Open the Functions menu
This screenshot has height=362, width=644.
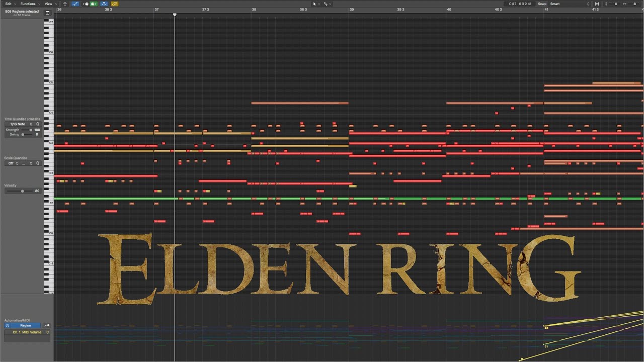[30, 4]
